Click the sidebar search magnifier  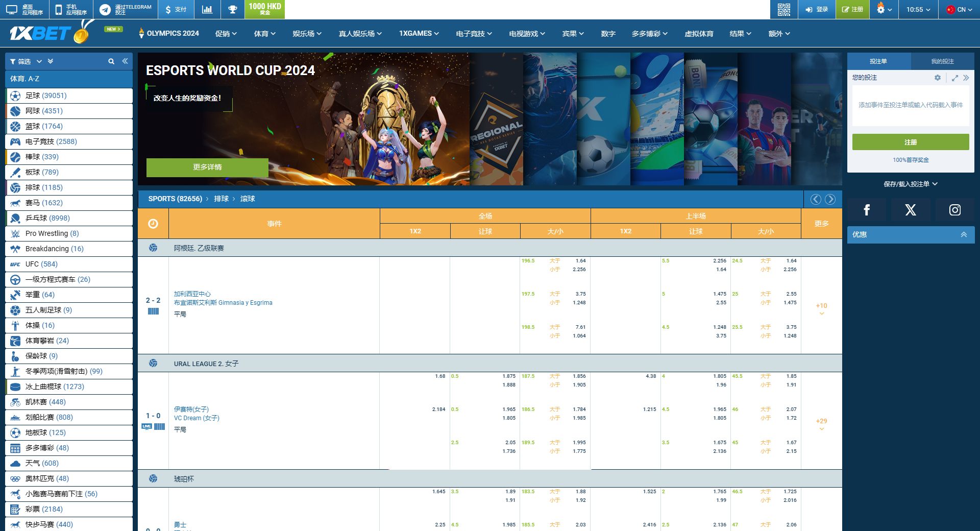pyautogui.click(x=111, y=61)
